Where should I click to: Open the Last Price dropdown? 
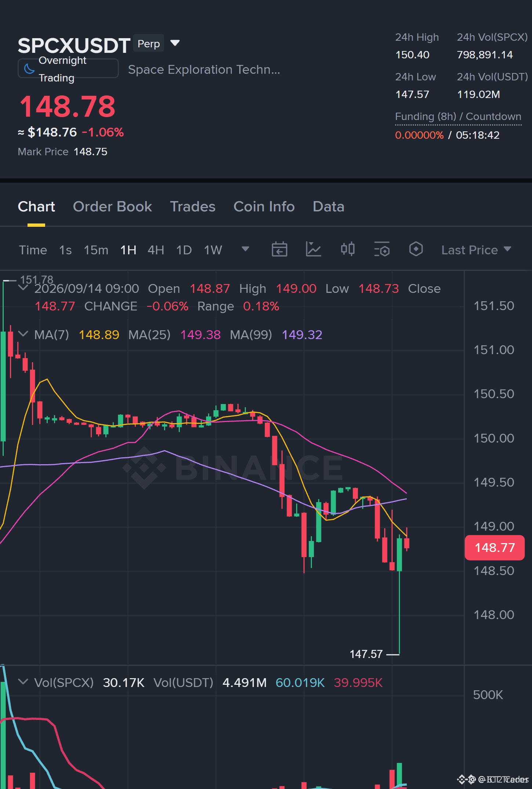point(476,250)
